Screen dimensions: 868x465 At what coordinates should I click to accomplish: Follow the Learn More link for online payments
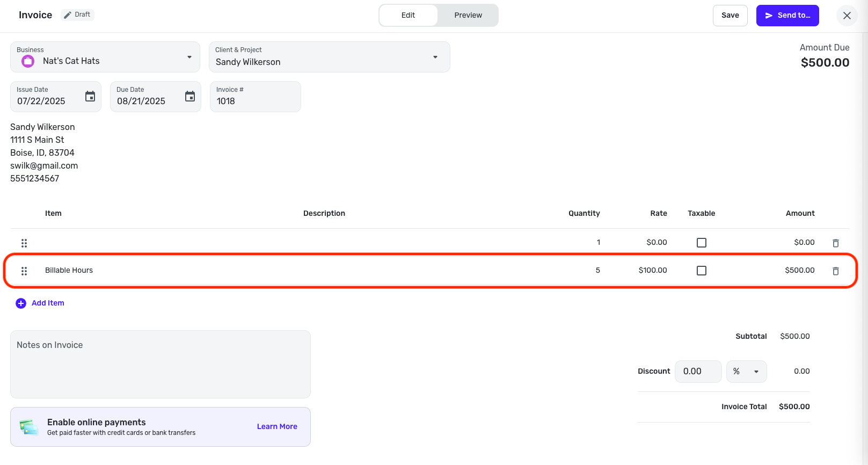coord(277,426)
